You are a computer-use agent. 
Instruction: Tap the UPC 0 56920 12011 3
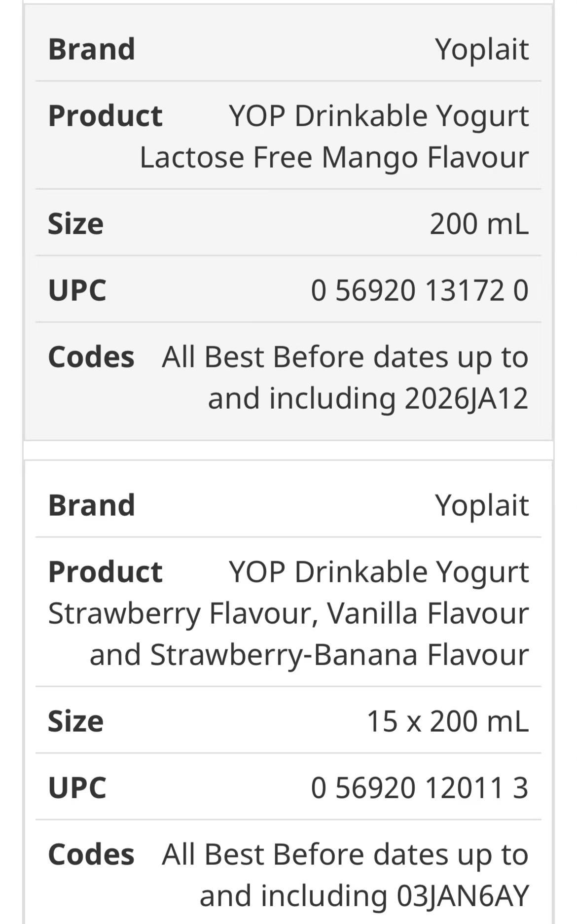tap(420, 787)
